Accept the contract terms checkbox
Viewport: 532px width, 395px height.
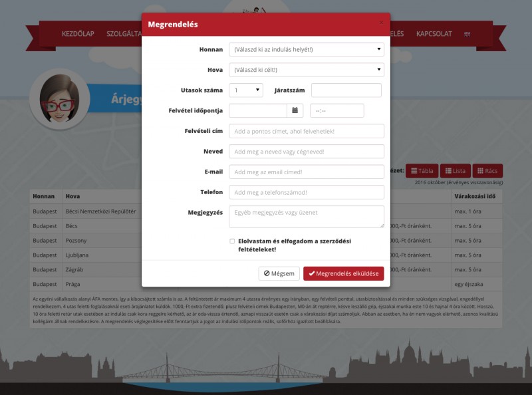pyautogui.click(x=232, y=241)
